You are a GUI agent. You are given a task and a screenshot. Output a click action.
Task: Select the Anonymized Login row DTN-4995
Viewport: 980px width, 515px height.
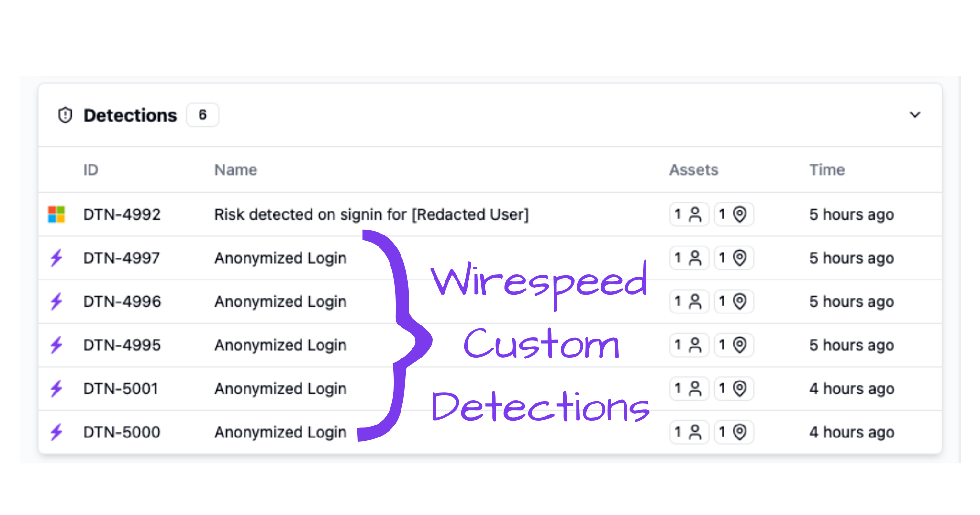pyautogui.click(x=280, y=345)
